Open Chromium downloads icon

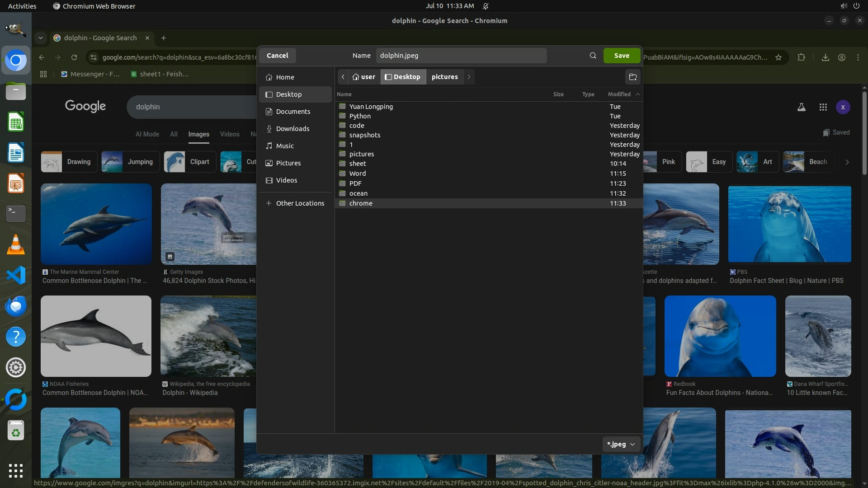[825, 57]
